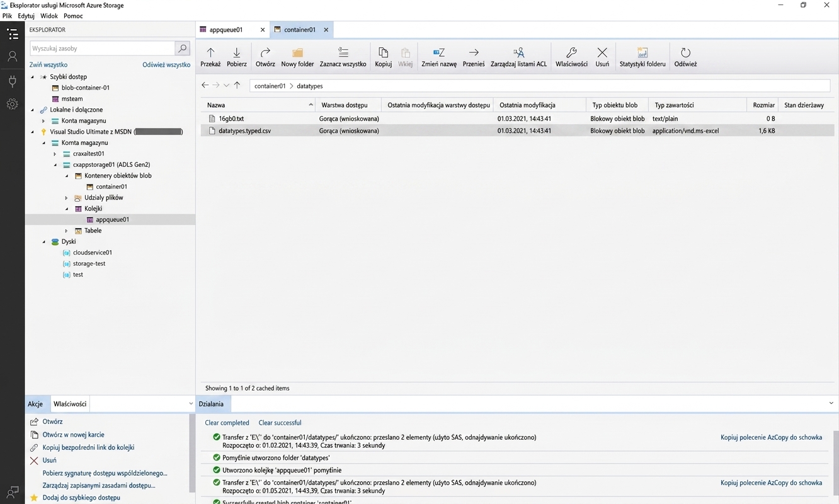
Task: Click Zaznacz wszystko to select all
Action: click(343, 57)
